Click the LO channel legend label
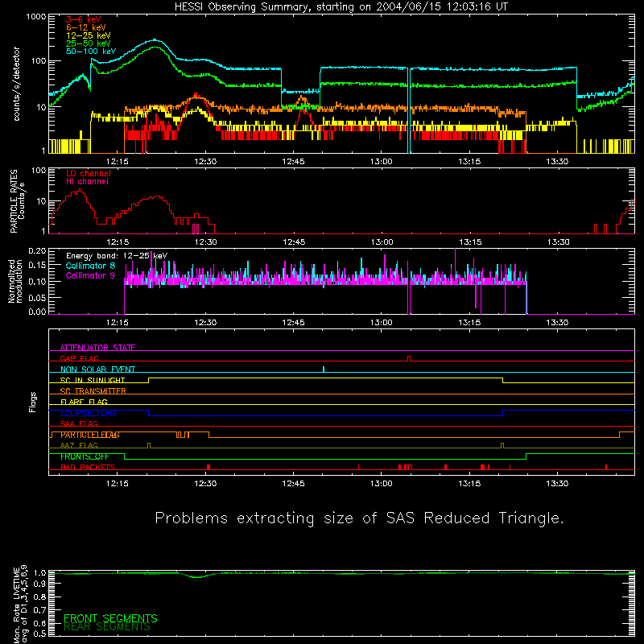The width and height of the screenshot is (644, 644). [89, 173]
